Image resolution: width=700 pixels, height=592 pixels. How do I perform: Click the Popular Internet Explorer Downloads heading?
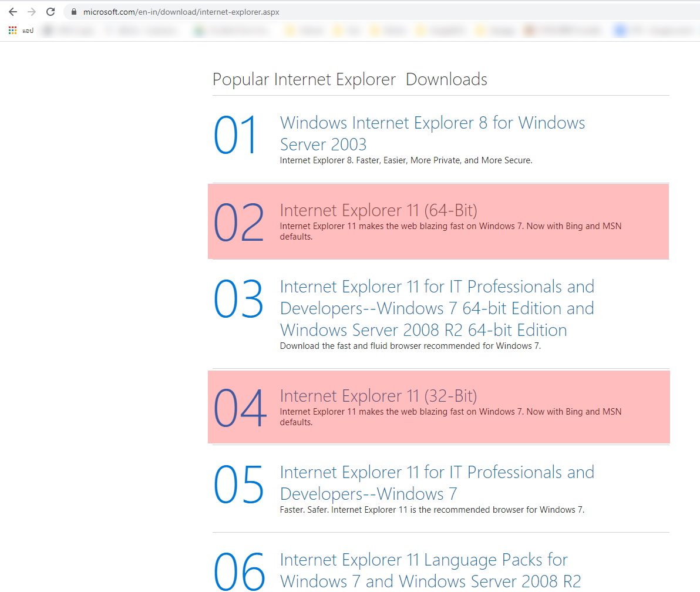click(350, 79)
